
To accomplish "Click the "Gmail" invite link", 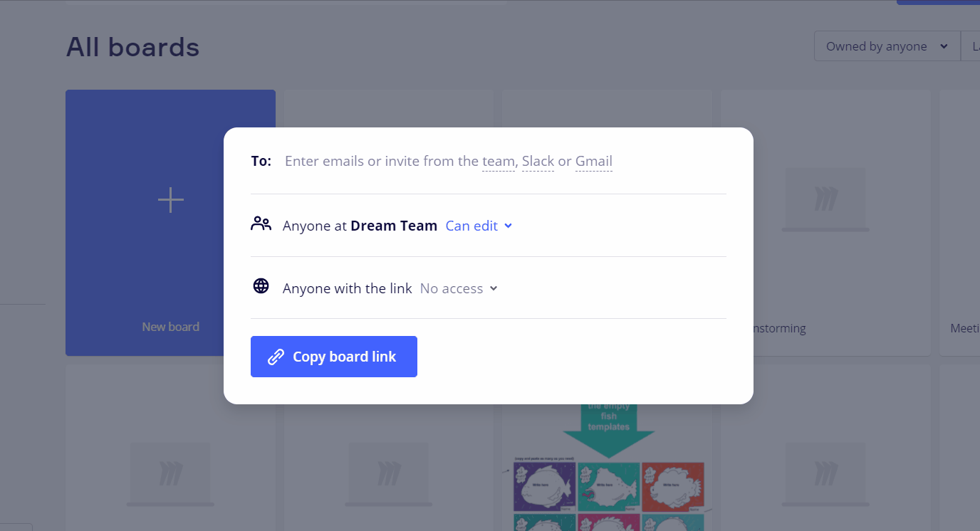I will point(594,162).
